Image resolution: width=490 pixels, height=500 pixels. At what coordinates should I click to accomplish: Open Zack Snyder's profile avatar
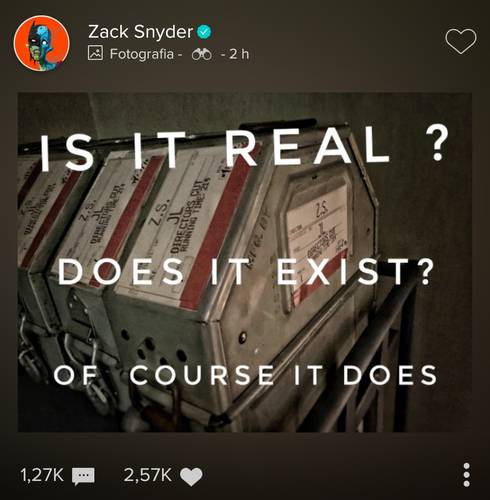[x=42, y=43]
